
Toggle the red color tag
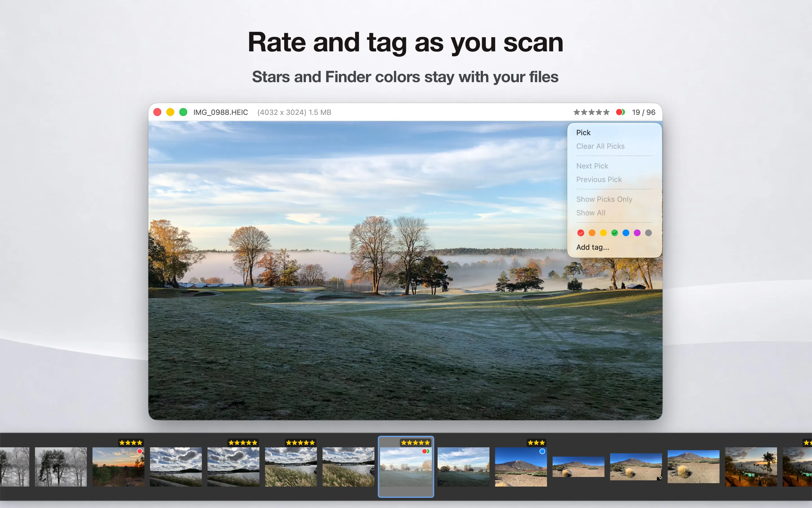click(581, 233)
